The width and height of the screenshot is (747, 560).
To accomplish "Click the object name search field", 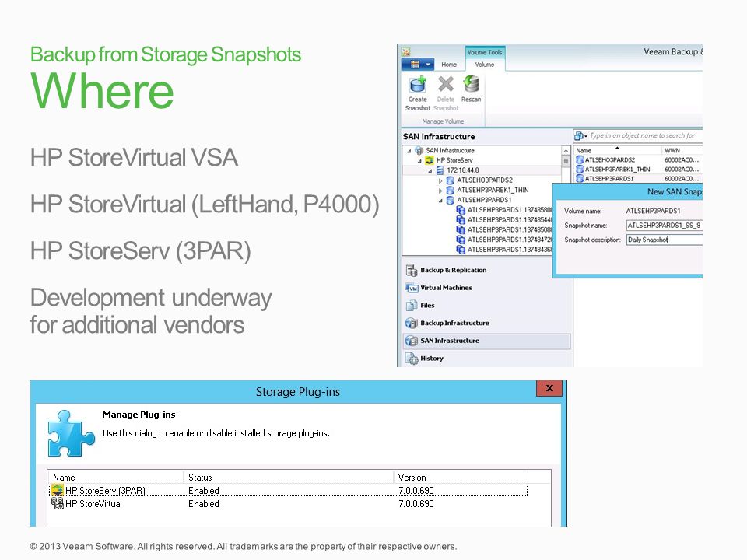I will click(645, 135).
